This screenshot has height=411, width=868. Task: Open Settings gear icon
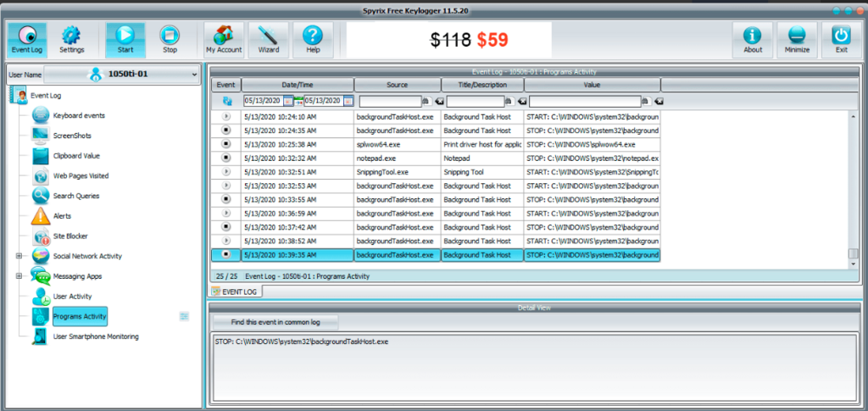71,40
